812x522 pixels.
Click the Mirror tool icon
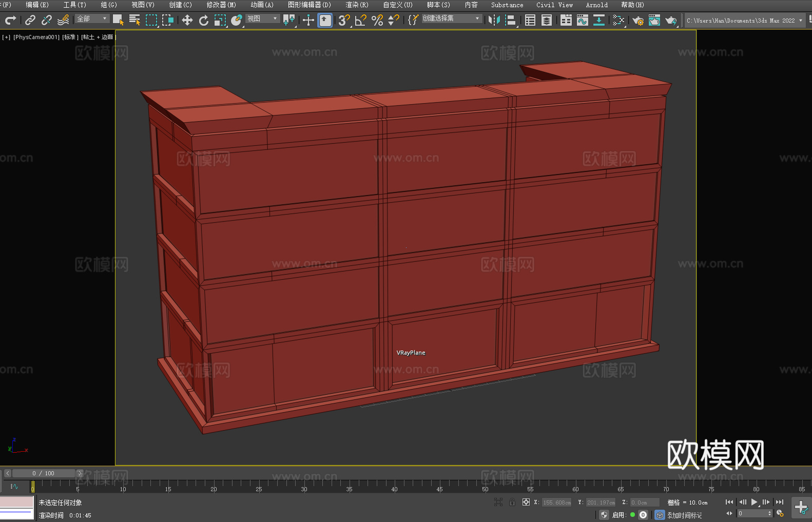click(494, 20)
